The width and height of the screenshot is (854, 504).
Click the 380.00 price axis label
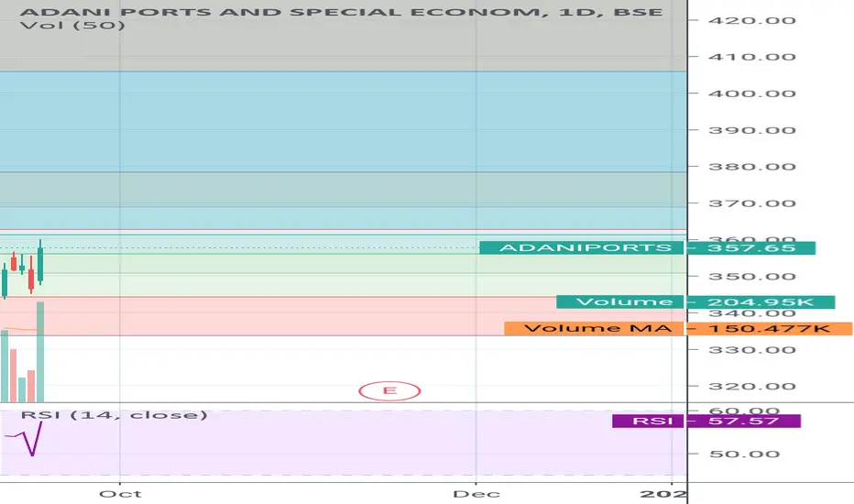(752, 167)
